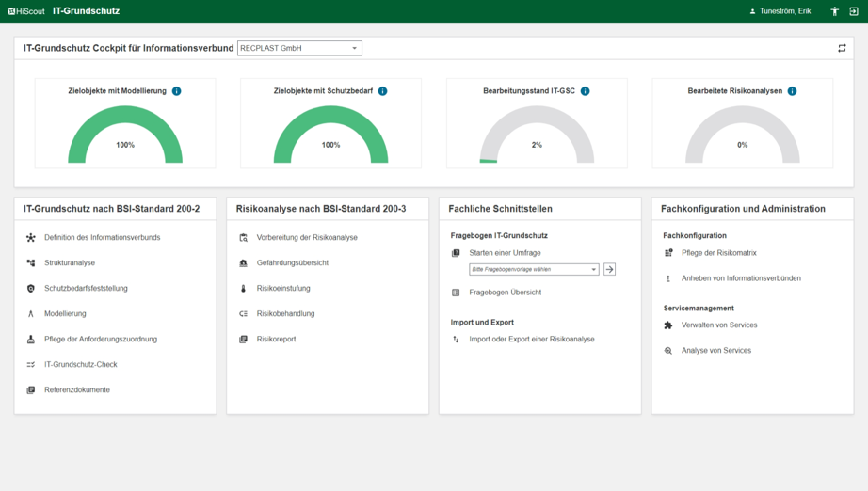
Task: Click the Pflege der Risikomatrix icon
Action: (x=668, y=253)
